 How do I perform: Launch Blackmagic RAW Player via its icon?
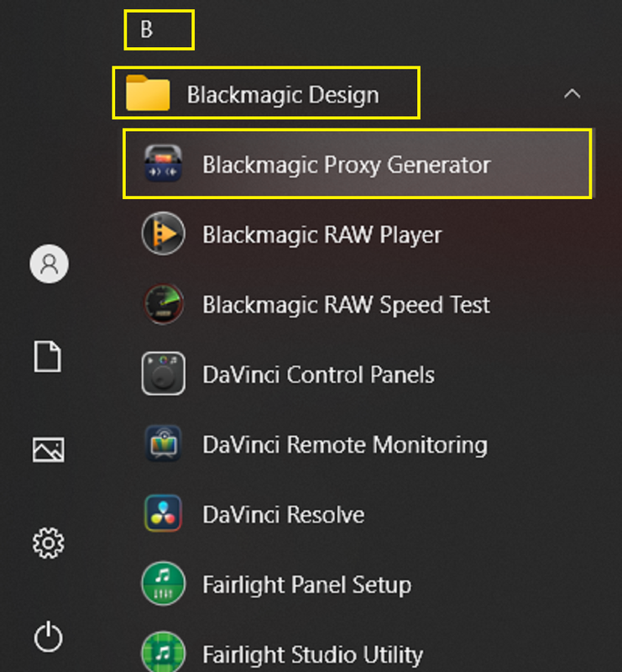163,234
